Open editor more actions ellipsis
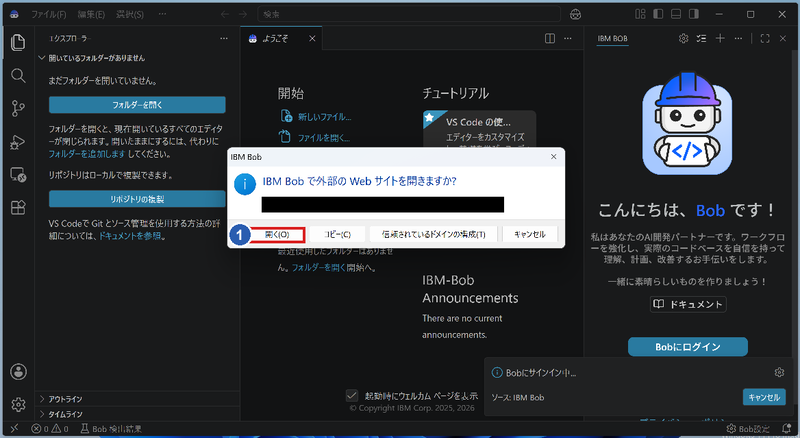Screen dimensions: 800x438 click(x=568, y=38)
